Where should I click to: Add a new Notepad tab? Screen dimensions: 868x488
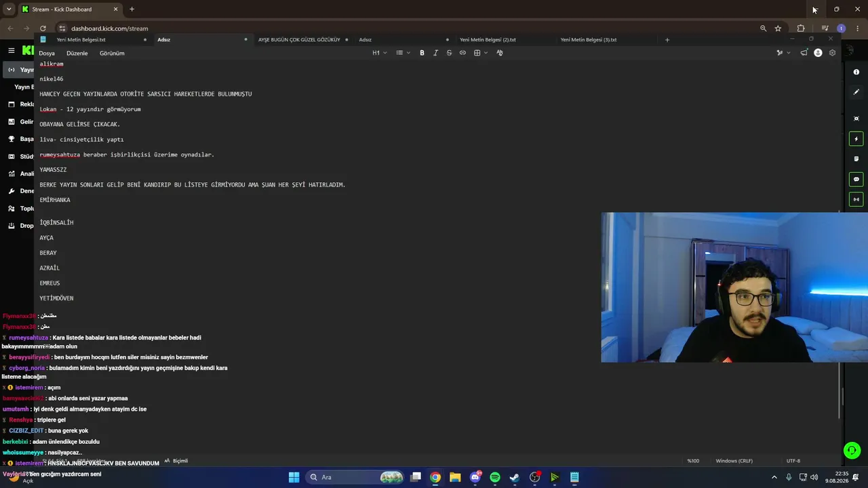[x=667, y=39]
